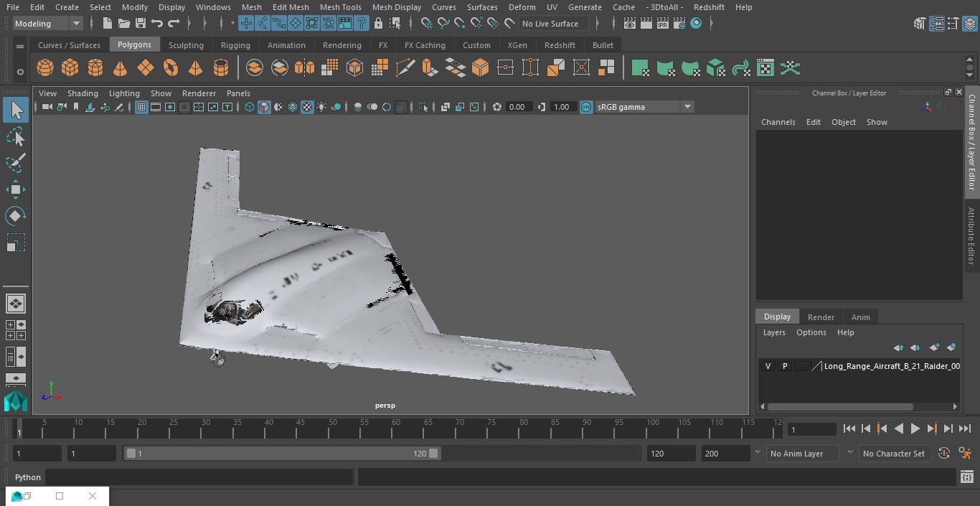Play the animation forward
Viewport: 980px width, 506px height.
point(915,428)
